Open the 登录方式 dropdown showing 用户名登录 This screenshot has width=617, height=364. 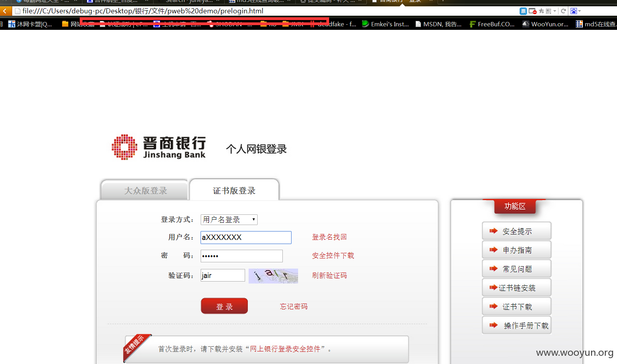point(229,219)
